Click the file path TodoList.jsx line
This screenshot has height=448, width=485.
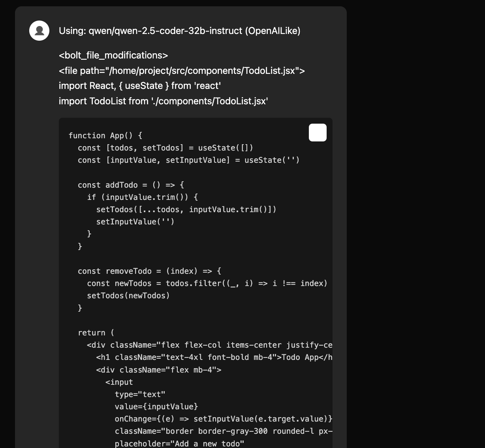(182, 71)
